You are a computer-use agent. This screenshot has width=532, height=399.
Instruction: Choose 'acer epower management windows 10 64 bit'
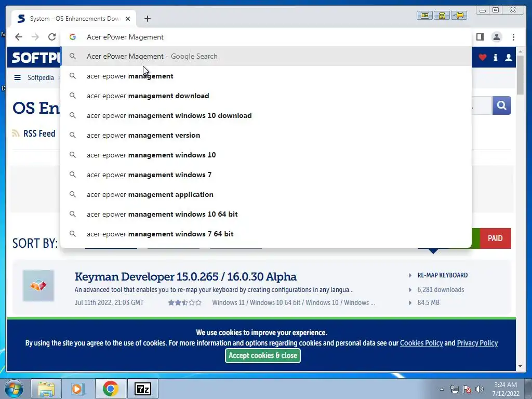point(266,214)
